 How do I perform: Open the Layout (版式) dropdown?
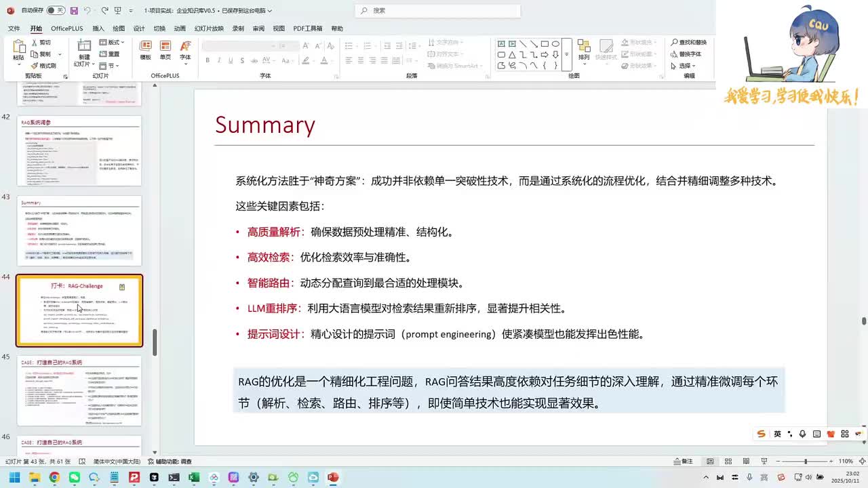[111, 42]
